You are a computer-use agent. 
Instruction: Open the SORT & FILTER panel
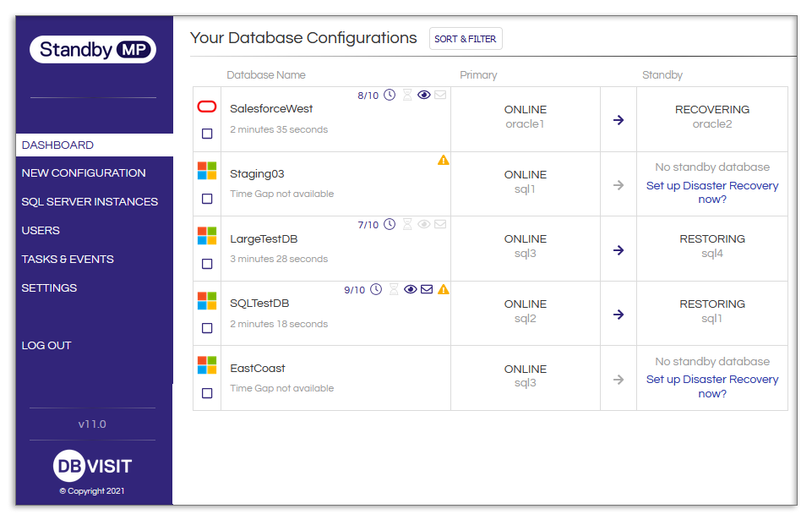pyautogui.click(x=466, y=38)
